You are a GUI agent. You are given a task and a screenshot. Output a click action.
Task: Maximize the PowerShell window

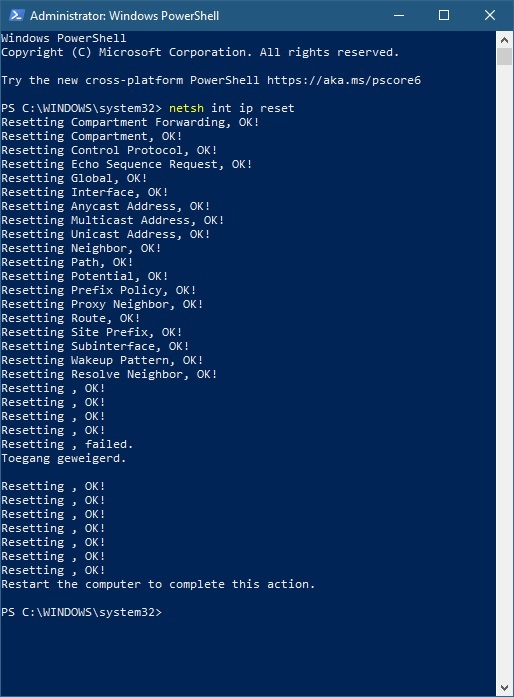click(444, 15)
